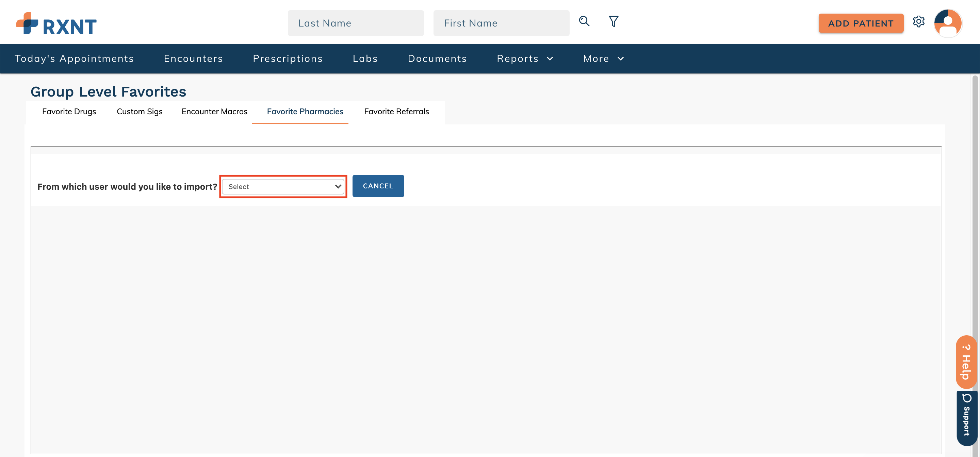
Task: Click the user profile avatar
Action: (948, 23)
